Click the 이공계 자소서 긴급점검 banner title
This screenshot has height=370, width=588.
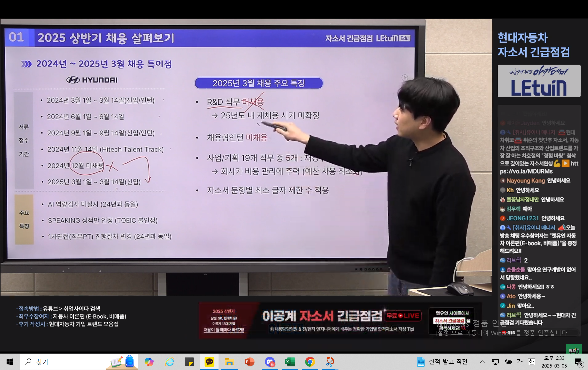click(322, 316)
